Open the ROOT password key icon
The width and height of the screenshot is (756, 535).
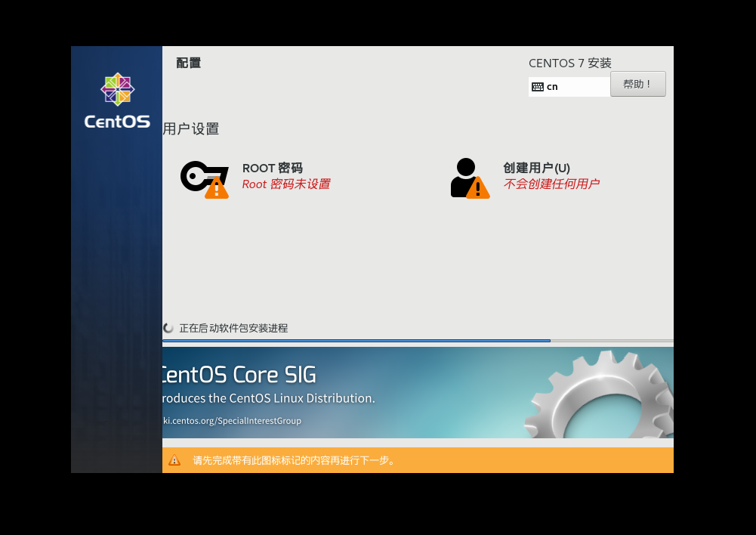click(x=205, y=179)
